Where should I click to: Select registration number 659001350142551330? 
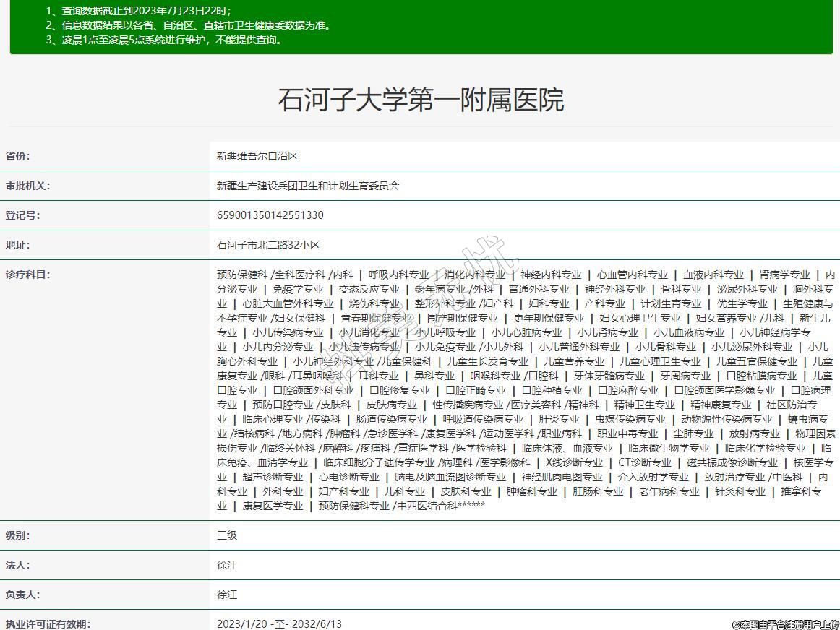pyautogui.click(x=270, y=215)
